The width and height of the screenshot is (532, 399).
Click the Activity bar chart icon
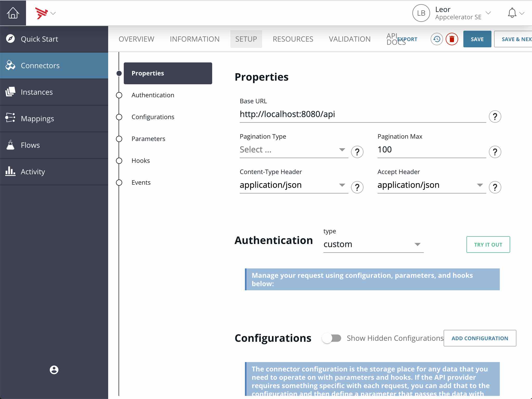tap(10, 171)
